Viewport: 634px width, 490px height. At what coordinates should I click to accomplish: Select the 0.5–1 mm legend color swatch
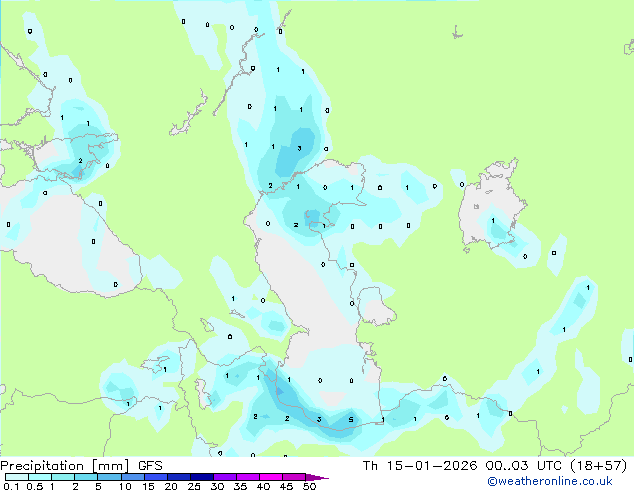click(x=40, y=477)
